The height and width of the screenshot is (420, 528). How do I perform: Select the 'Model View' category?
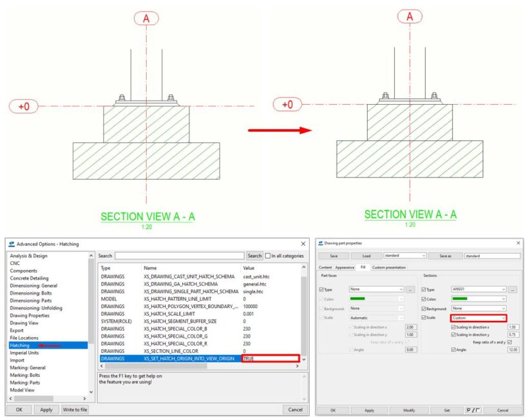click(x=20, y=388)
